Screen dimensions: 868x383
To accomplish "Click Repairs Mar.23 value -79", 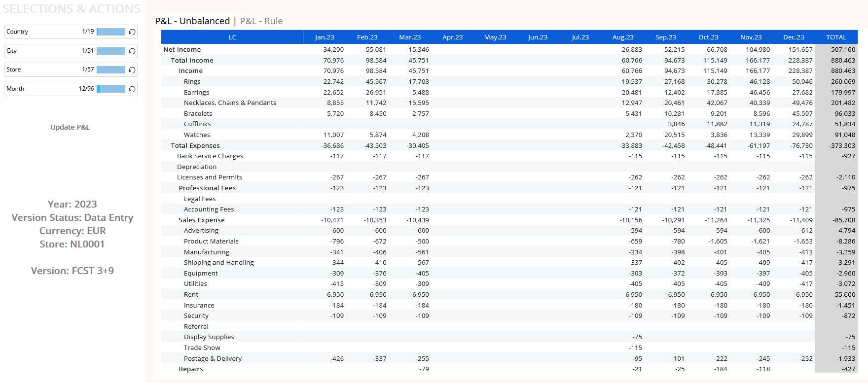I will [424, 369].
